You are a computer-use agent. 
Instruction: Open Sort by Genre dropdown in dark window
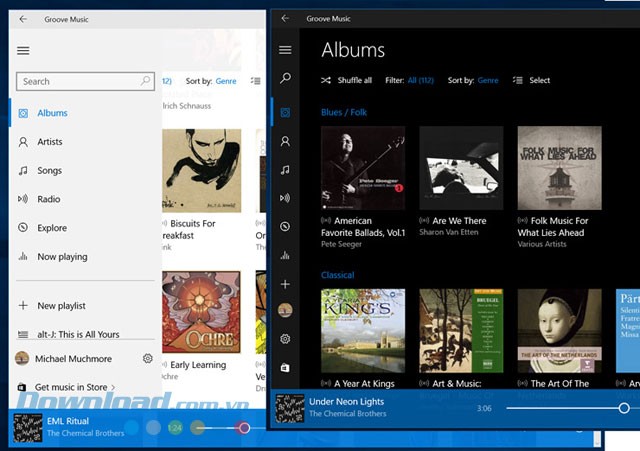(x=487, y=80)
